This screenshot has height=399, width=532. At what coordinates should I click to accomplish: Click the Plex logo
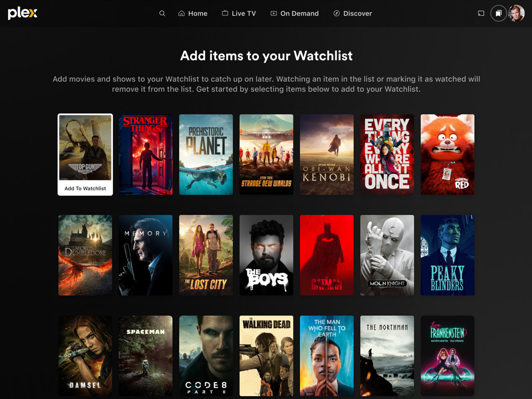tap(22, 13)
